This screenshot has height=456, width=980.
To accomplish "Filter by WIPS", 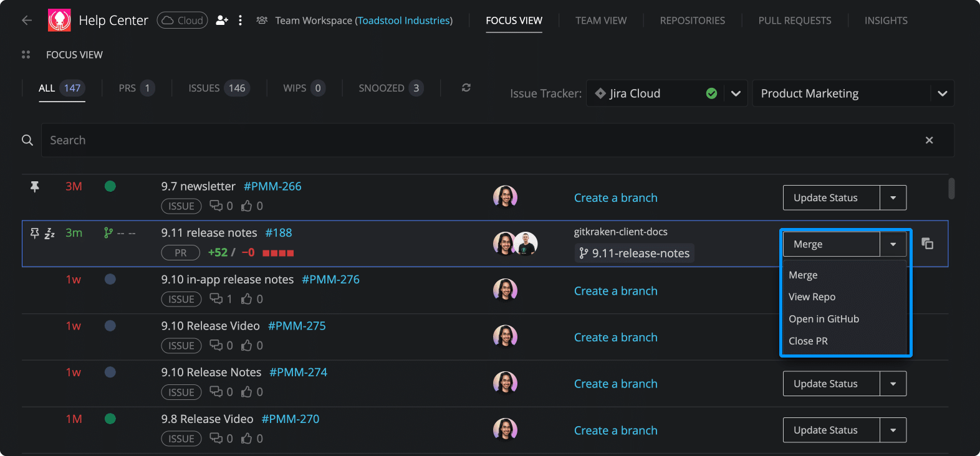I will pos(304,88).
